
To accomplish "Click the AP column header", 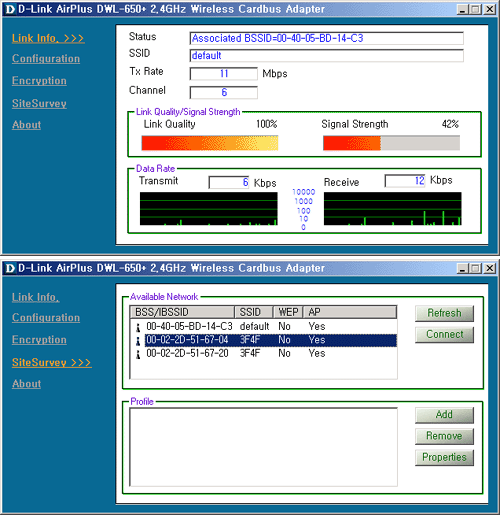I will (350, 312).
